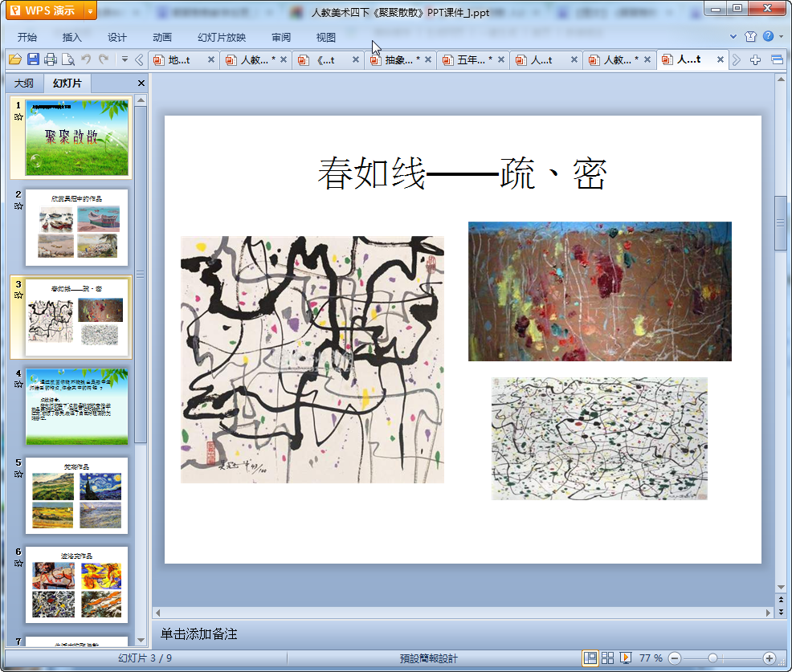Image resolution: width=792 pixels, height=672 pixels.
Task: Select the large black ink painting on slide
Action: tap(312, 360)
